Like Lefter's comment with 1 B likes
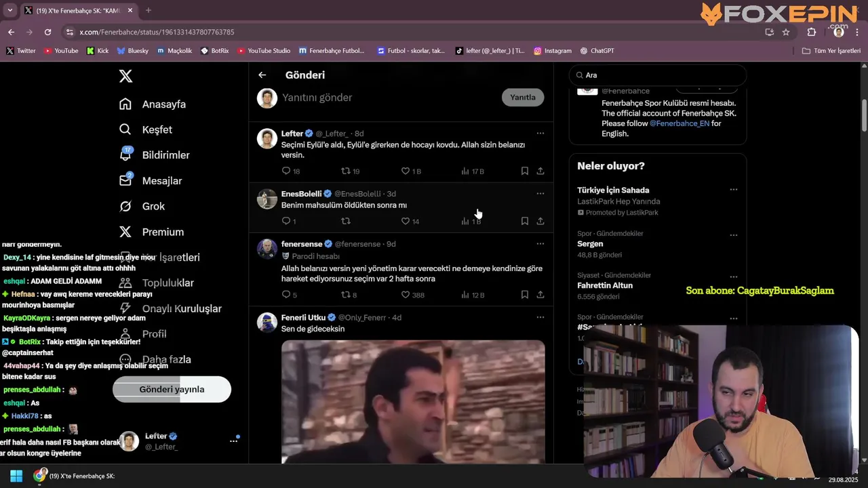The image size is (868, 488). coord(411,171)
